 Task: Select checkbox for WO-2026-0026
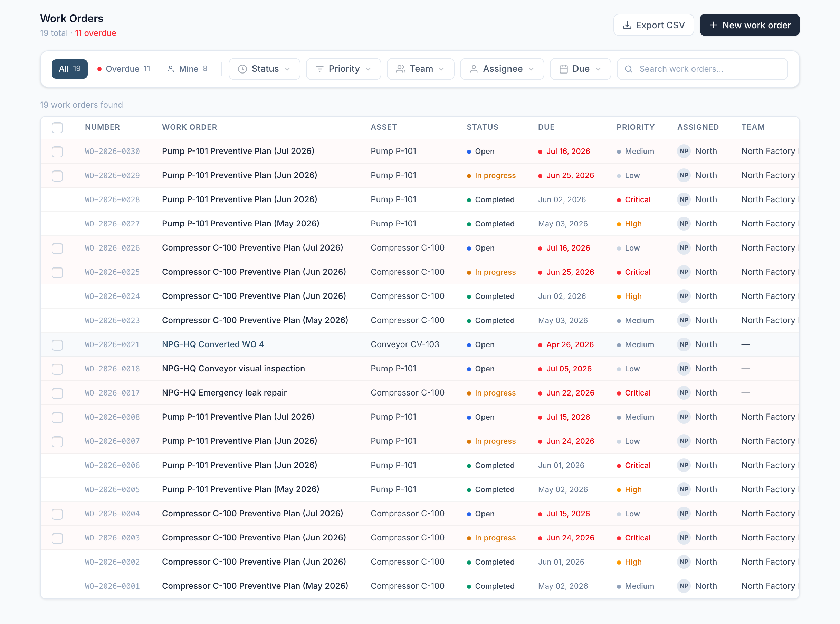click(57, 248)
